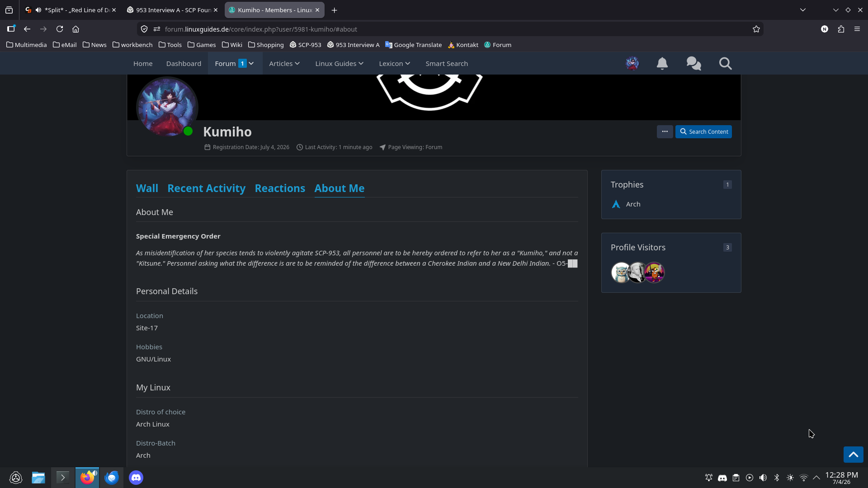
Task: Go to Home in the navigation bar
Action: [143, 64]
